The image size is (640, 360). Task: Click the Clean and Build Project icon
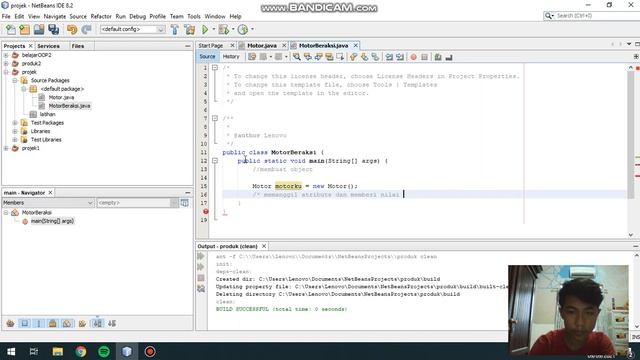coord(190,29)
